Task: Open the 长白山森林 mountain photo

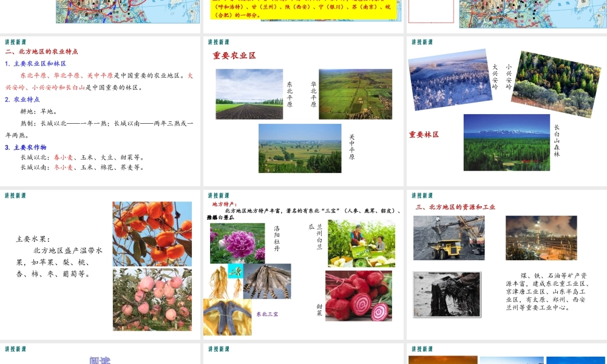Action: click(507, 143)
